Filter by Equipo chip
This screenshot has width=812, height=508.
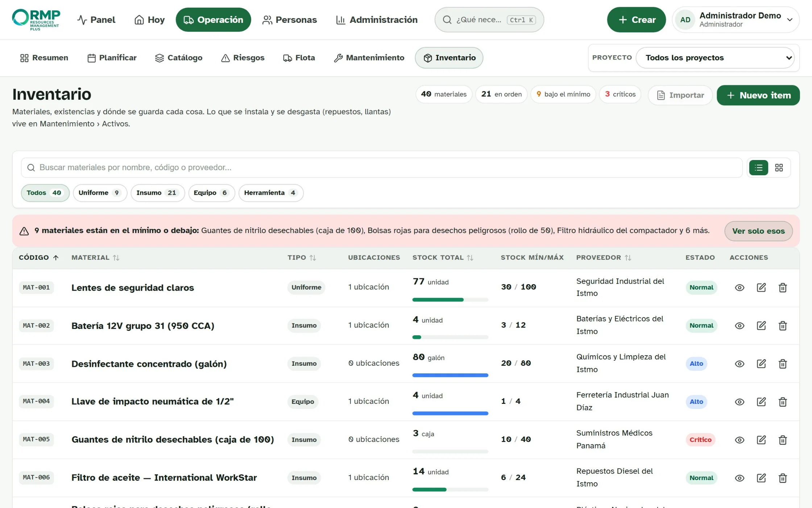click(211, 193)
